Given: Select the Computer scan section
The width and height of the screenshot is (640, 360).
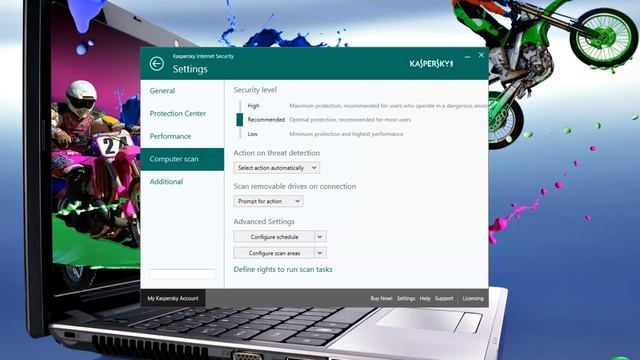Looking at the screenshot, I should tap(182, 159).
